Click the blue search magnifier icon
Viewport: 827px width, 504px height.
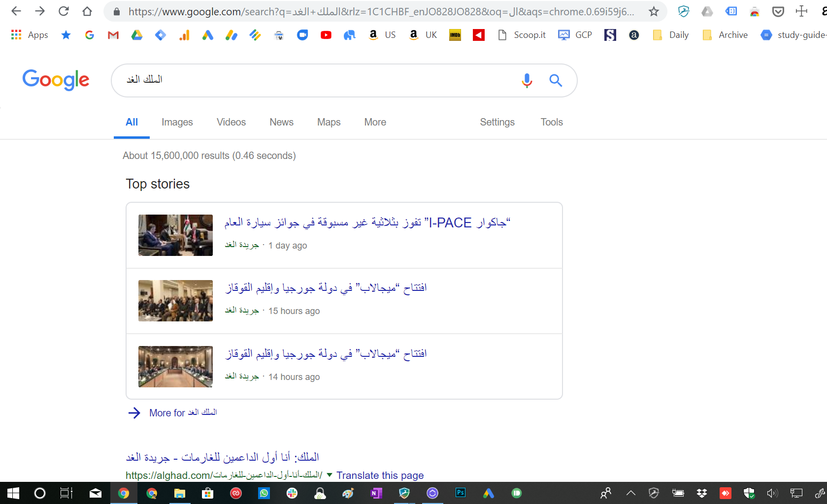(556, 80)
